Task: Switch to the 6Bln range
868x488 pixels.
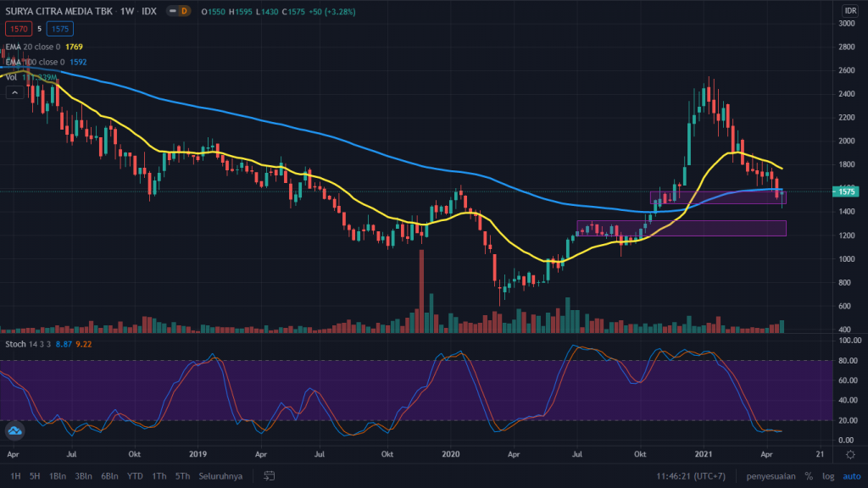Action: 108,475
